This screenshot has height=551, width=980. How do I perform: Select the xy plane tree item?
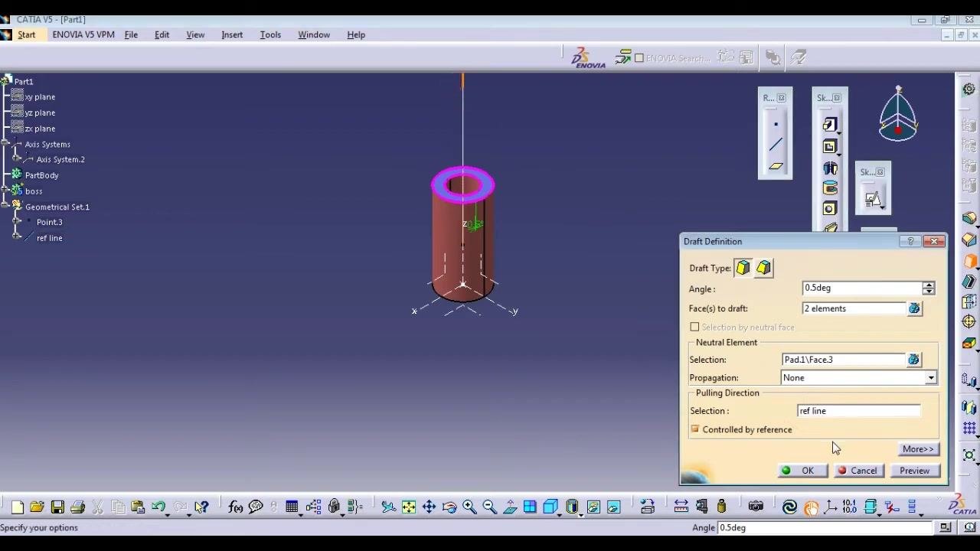pyautogui.click(x=40, y=97)
